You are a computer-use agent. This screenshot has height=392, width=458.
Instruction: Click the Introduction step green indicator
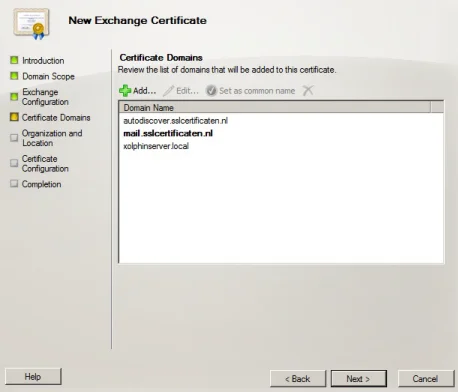(x=14, y=60)
